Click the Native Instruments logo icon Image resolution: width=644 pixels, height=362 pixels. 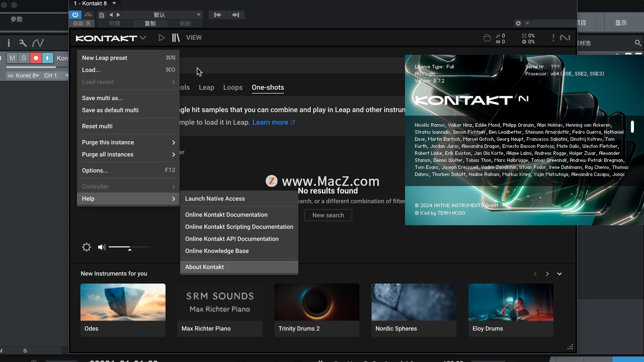[565, 38]
